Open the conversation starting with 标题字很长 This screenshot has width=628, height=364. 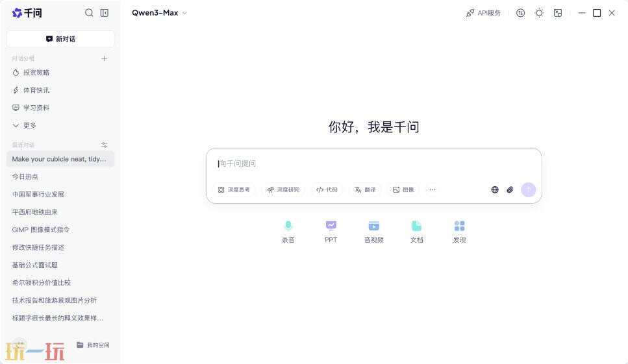pos(60,318)
